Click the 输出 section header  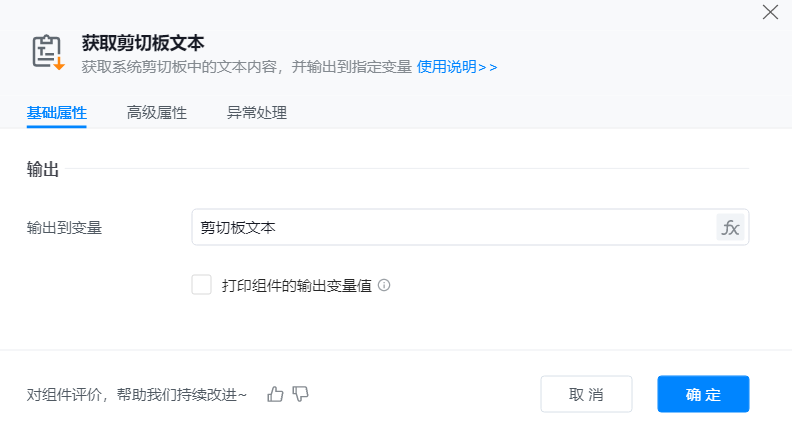click(43, 169)
